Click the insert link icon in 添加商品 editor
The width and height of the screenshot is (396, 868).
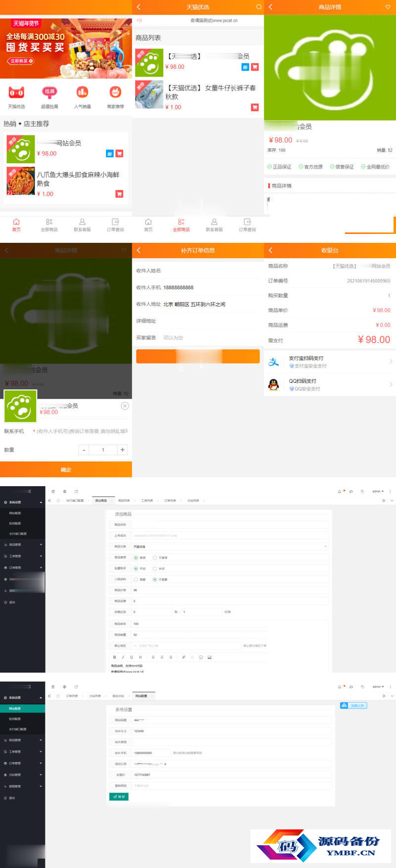[x=184, y=657]
